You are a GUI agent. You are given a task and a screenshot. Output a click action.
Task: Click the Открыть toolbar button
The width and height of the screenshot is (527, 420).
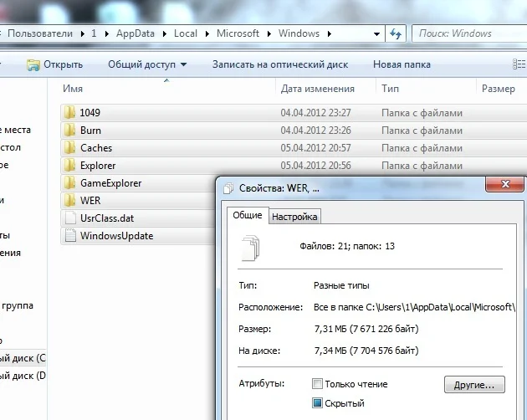coord(54,64)
